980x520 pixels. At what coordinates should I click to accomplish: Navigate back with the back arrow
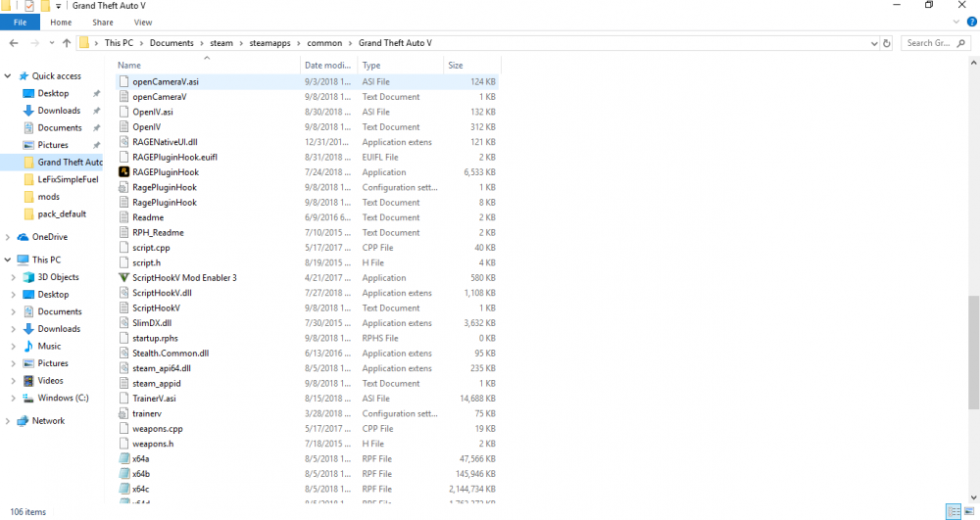(x=14, y=43)
